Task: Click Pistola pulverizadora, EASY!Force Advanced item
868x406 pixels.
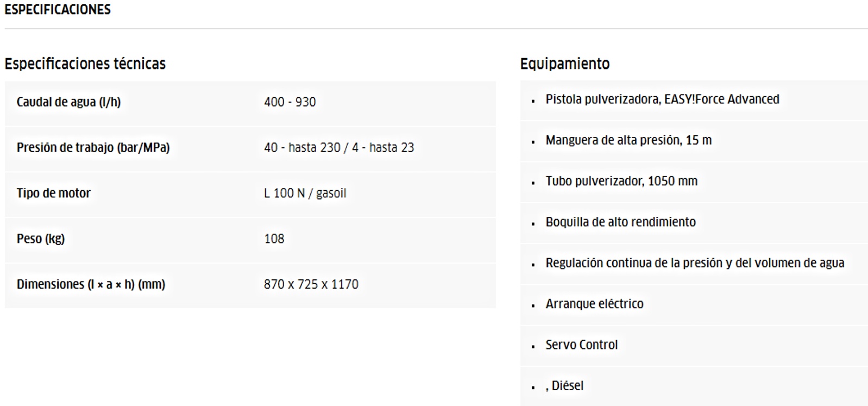Action: coord(663,99)
